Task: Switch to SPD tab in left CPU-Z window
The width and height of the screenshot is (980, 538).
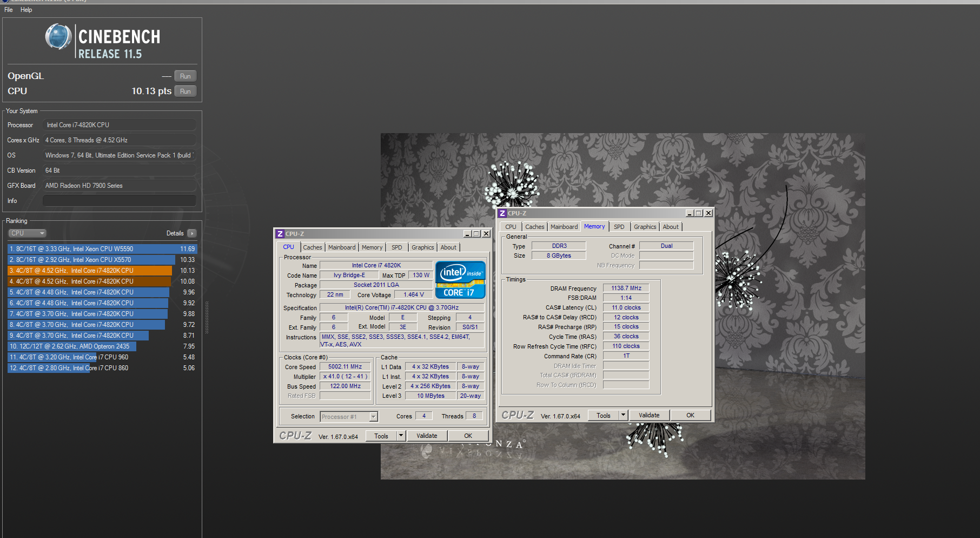Action: [397, 247]
